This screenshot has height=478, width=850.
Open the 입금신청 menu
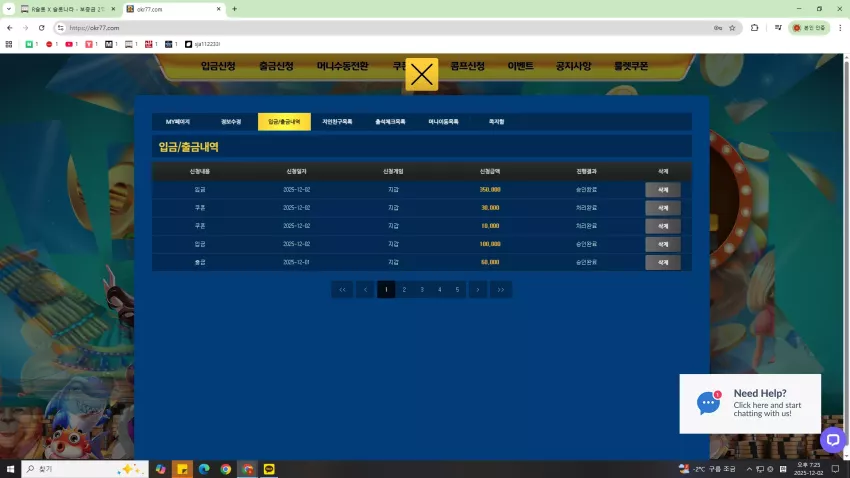[218, 66]
